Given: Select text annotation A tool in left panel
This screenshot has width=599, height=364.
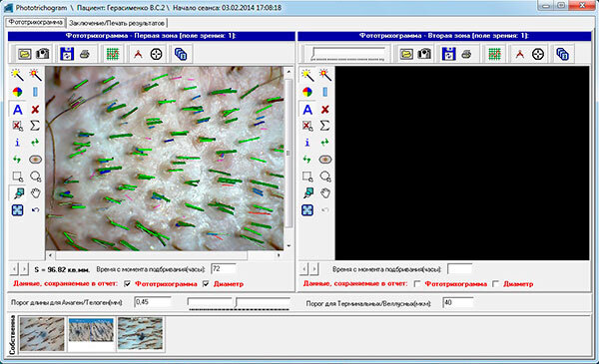Looking at the screenshot, I should [17, 110].
